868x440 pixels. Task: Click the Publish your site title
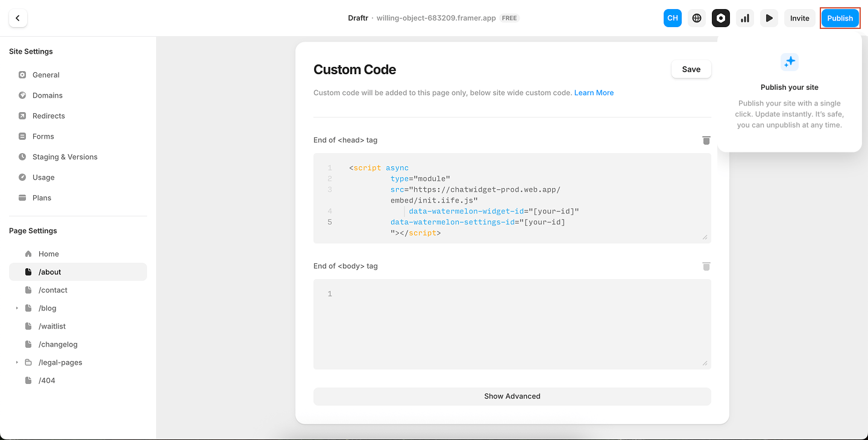790,87
